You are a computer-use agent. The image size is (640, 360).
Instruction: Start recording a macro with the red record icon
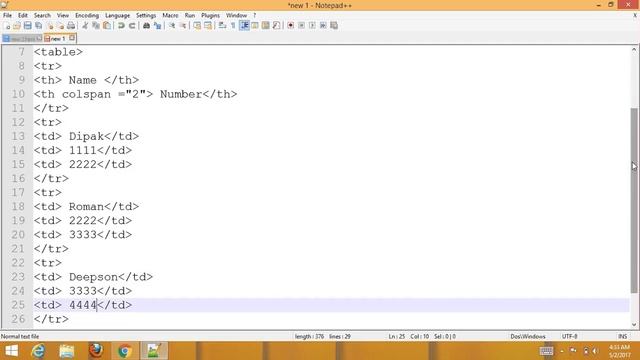[x=291, y=26]
